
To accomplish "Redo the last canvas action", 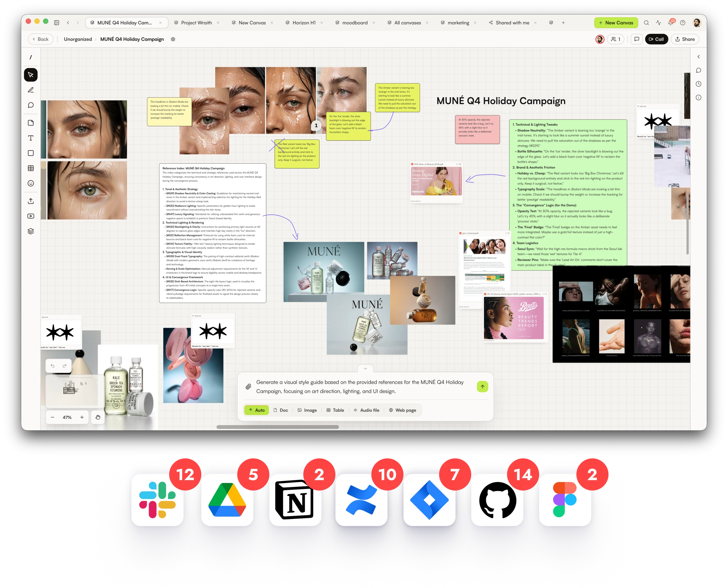I will pyautogui.click(x=64, y=366).
